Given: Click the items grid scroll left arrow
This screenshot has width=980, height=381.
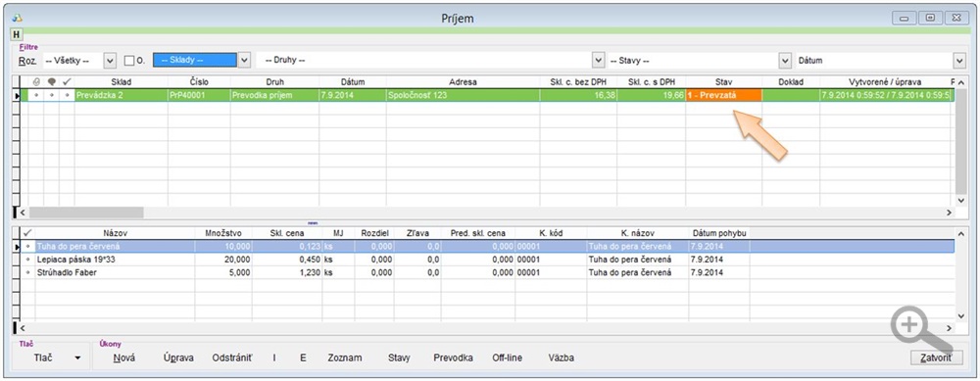Looking at the screenshot, I should click(24, 328).
